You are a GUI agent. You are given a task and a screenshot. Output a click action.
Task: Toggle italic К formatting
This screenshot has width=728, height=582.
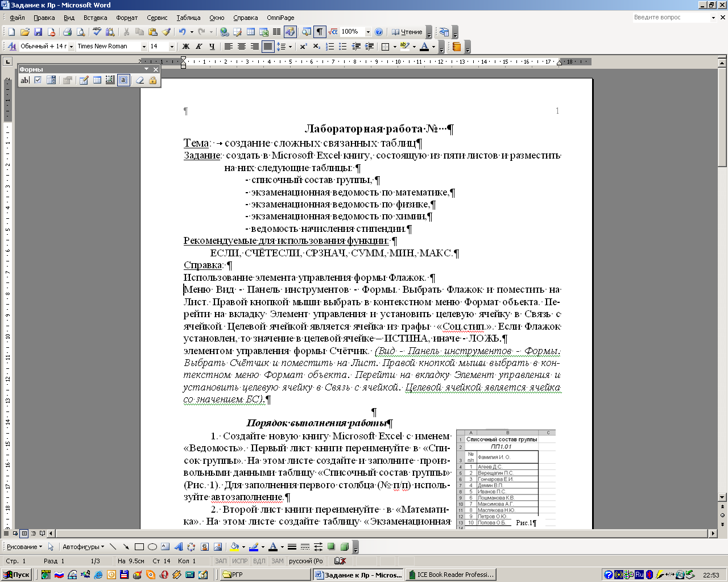(199, 47)
